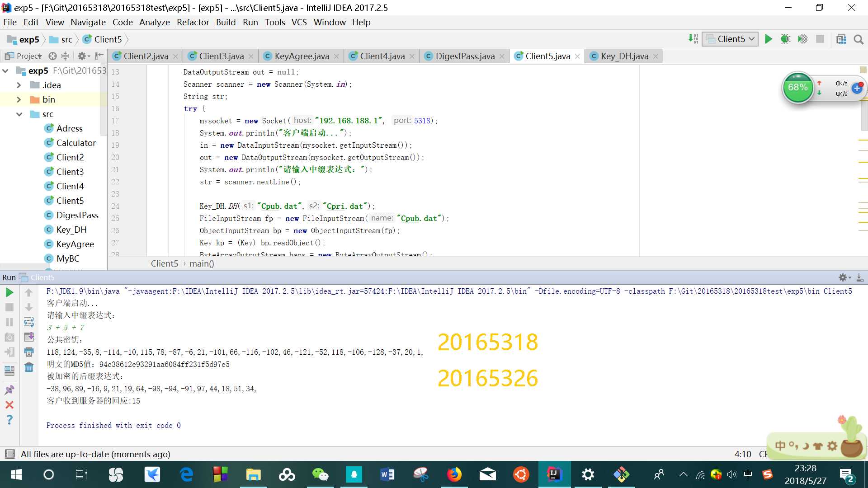This screenshot has height=488, width=868.
Task: Hide the Run tool window
Action: (860, 277)
